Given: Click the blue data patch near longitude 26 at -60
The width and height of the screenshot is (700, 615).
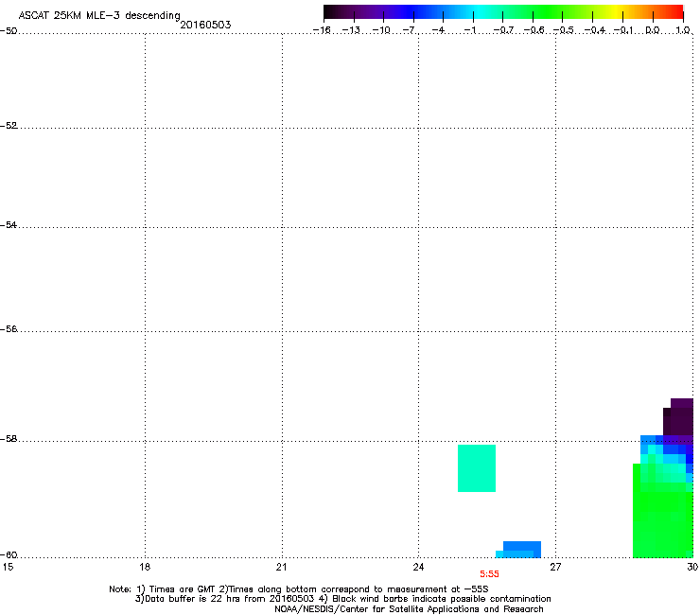Looking at the screenshot, I should (x=520, y=550).
